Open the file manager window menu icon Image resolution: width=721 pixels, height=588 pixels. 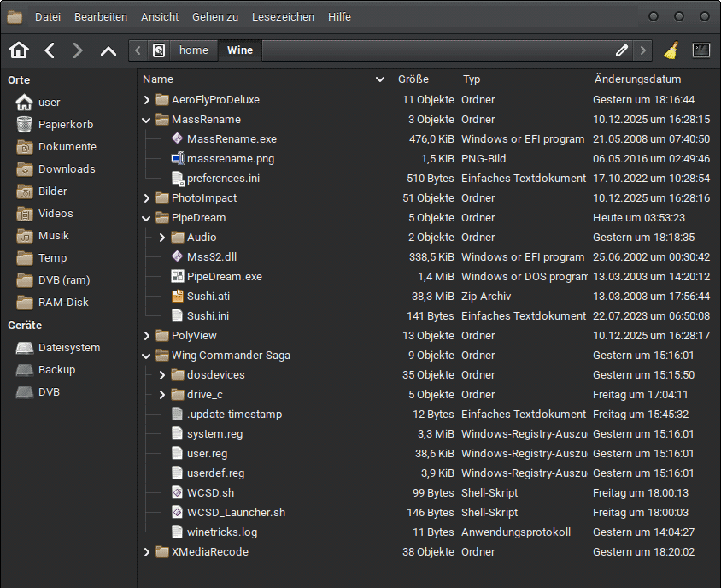click(15, 17)
